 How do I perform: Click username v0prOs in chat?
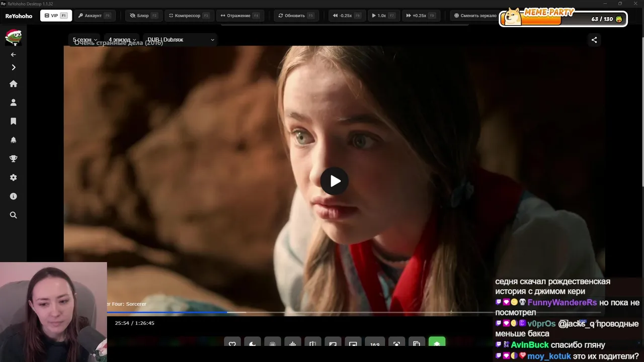[541, 324]
